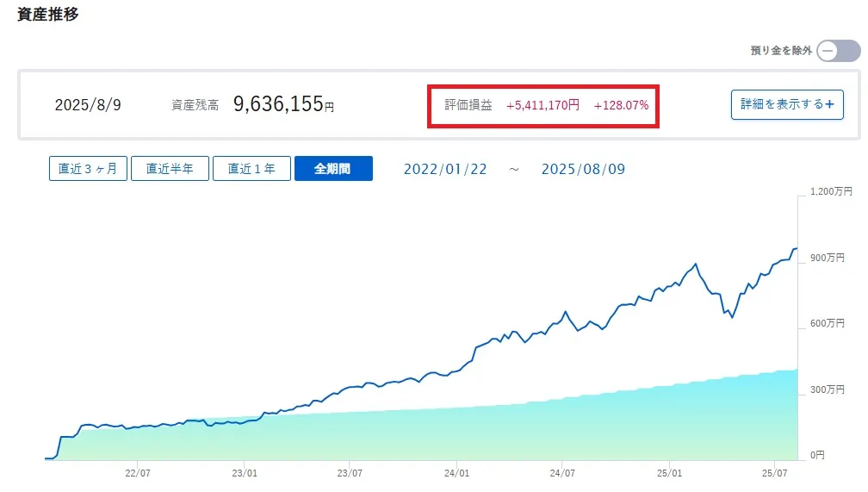Click the 900万円 y-axis label
This screenshot has width=868, height=492.
coord(827,258)
